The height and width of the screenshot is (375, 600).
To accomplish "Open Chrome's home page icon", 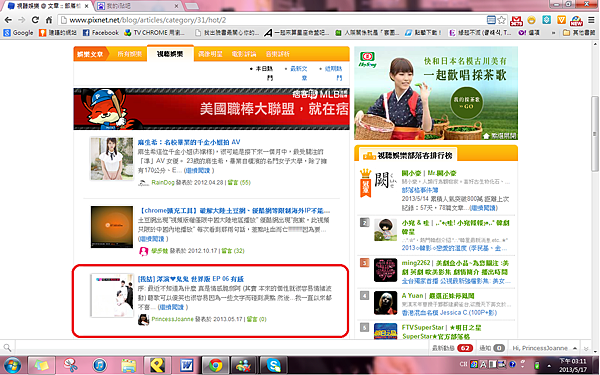I will click(x=49, y=20).
